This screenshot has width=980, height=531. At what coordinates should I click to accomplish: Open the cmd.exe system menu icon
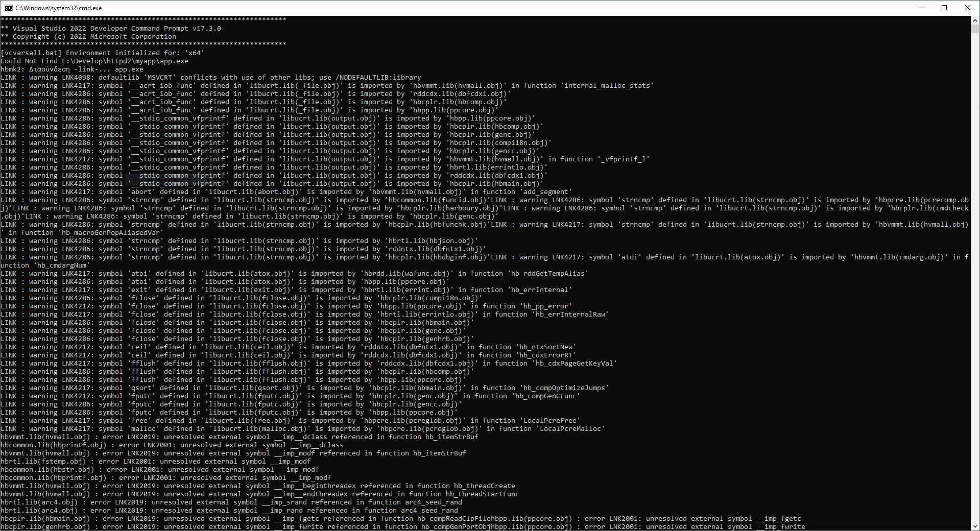[x=8, y=8]
